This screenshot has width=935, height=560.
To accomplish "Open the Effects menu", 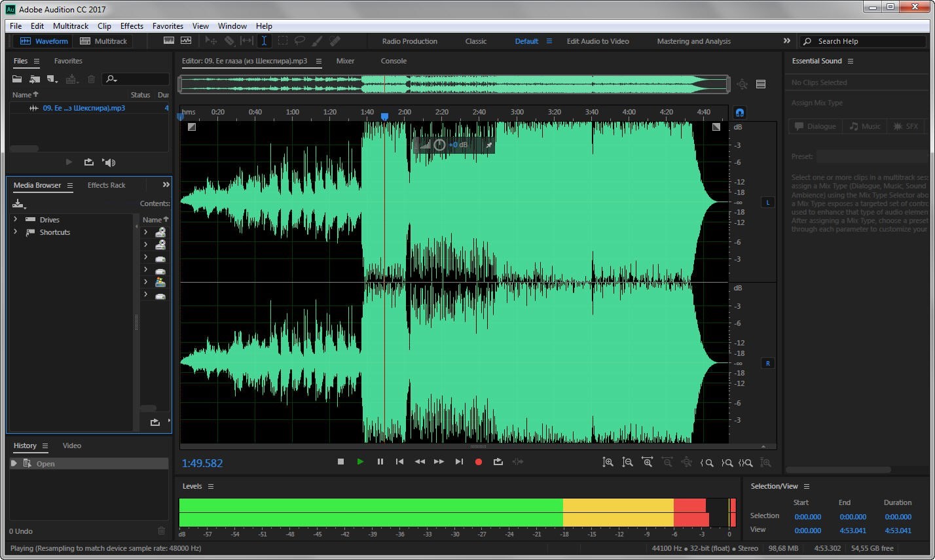I will pos(132,26).
